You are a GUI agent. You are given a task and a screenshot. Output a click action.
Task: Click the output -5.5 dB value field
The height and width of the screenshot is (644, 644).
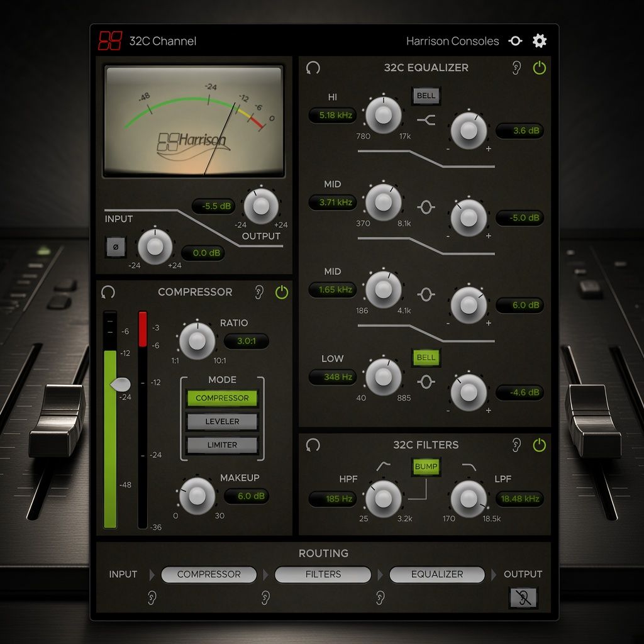coord(214,206)
